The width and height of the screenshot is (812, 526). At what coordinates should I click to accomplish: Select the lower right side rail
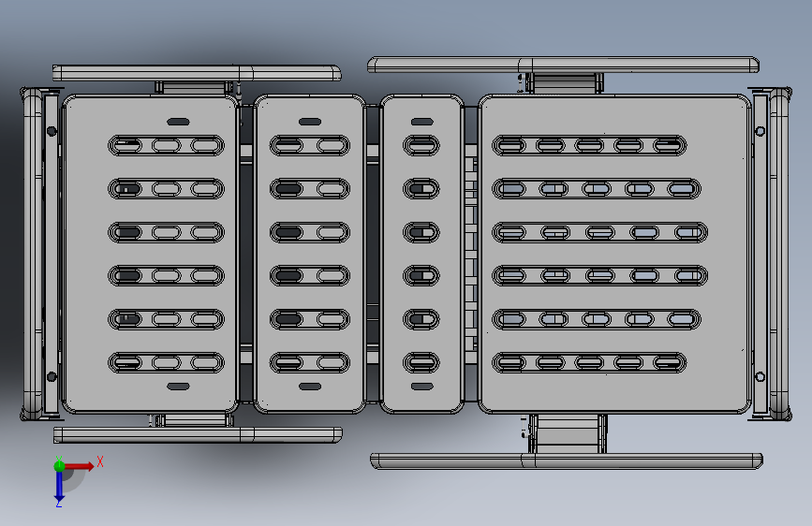tap(567, 460)
